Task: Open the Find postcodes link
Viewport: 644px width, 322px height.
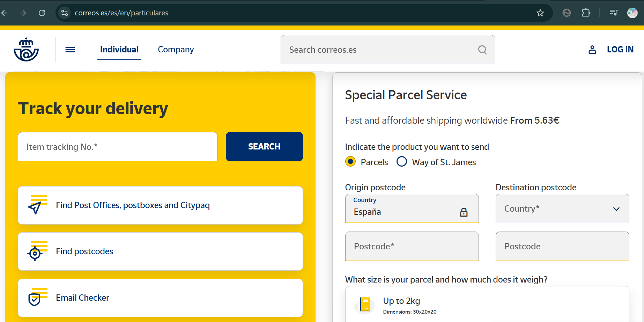Action: pyautogui.click(x=160, y=251)
